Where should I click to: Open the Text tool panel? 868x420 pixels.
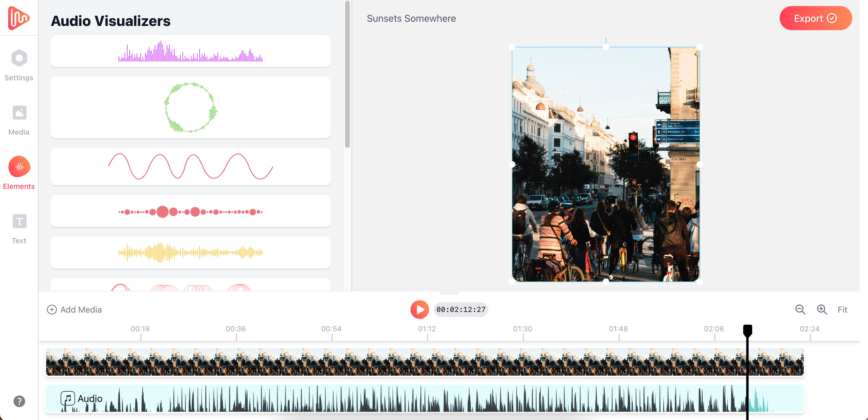pyautogui.click(x=19, y=228)
